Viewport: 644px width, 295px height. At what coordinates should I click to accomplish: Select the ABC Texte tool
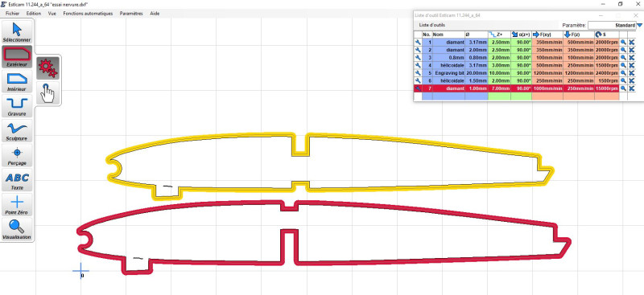tap(17, 180)
